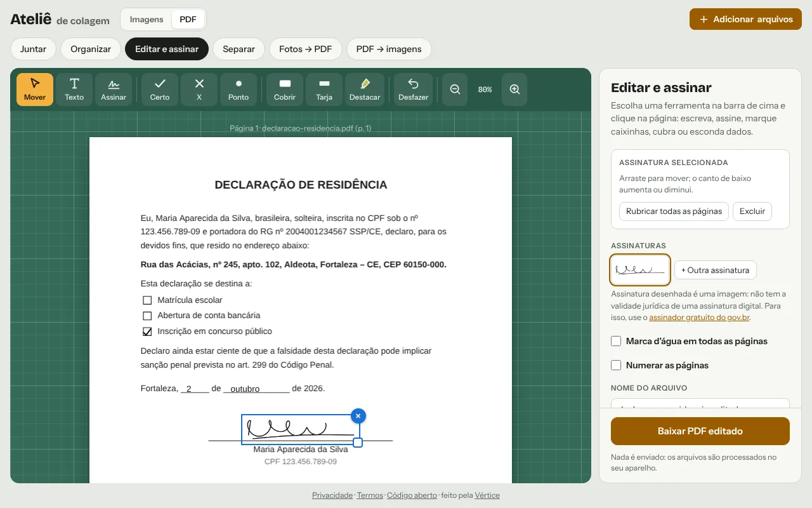Delete selected signature with Excluir

tap(752, 211)
